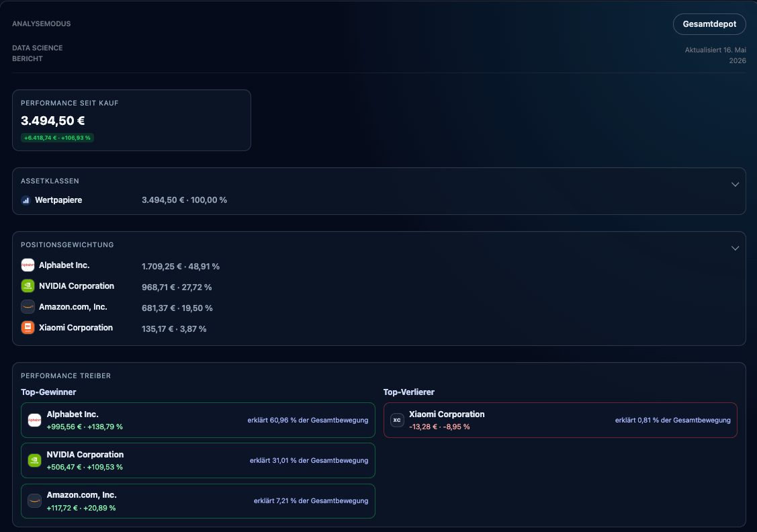Click the +506,47 € · +109,53 % gain
The width and height of the screenshot is (757, 532).
(85, 467)
